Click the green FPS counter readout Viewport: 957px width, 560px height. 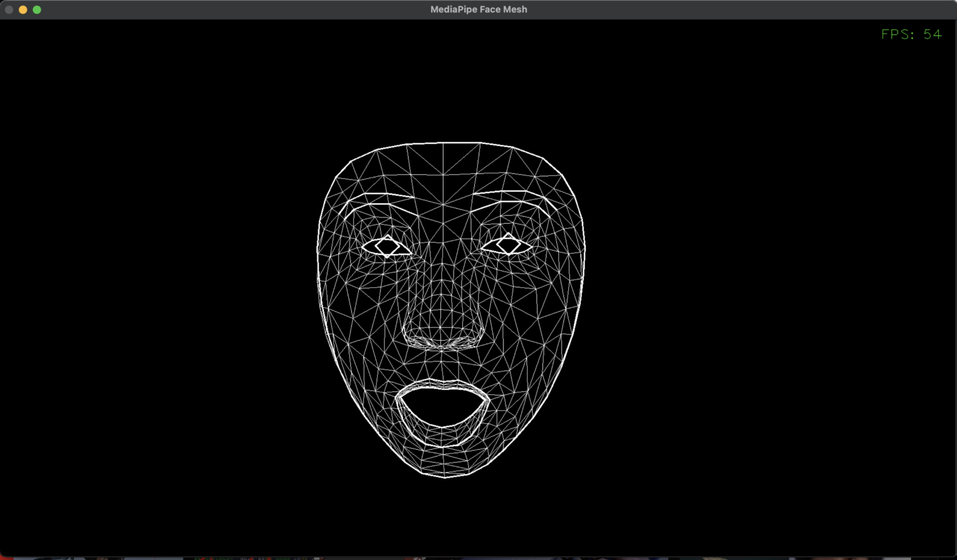912,34
